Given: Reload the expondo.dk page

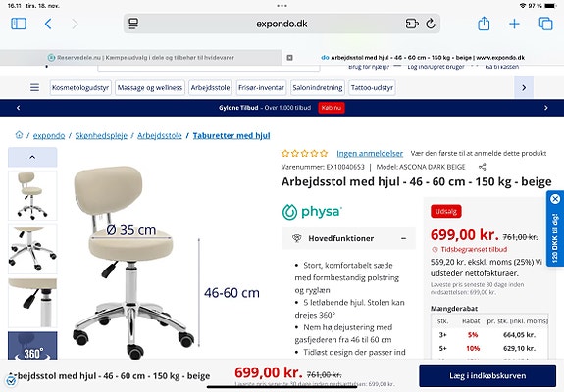Looking at the screenshot, I should coord(431,24).
